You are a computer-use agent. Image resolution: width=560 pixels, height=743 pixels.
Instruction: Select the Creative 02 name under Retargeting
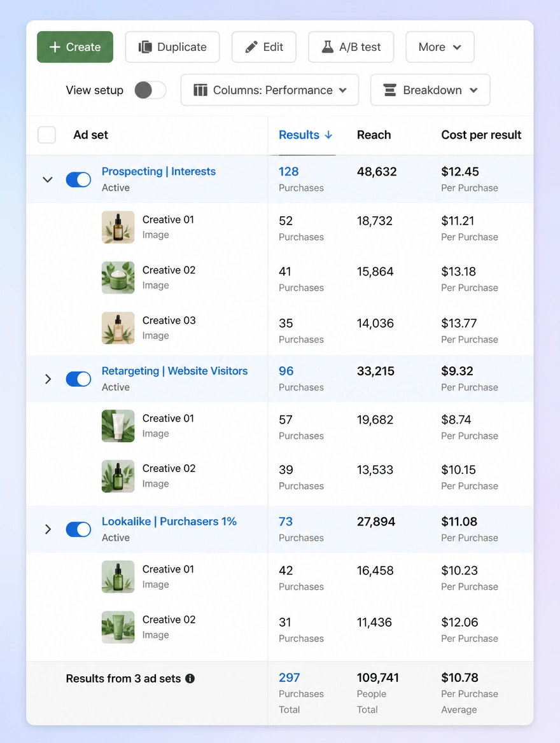(169, 469)
